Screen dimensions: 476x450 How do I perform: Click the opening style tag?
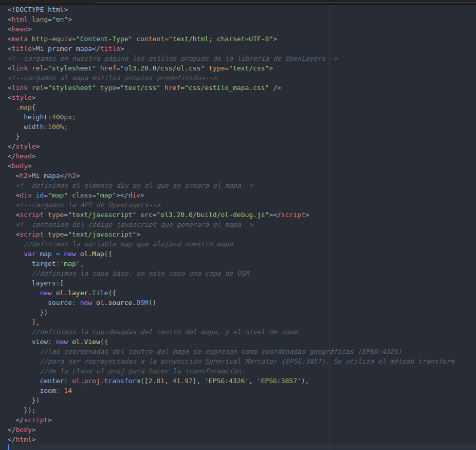click(22, 98)
